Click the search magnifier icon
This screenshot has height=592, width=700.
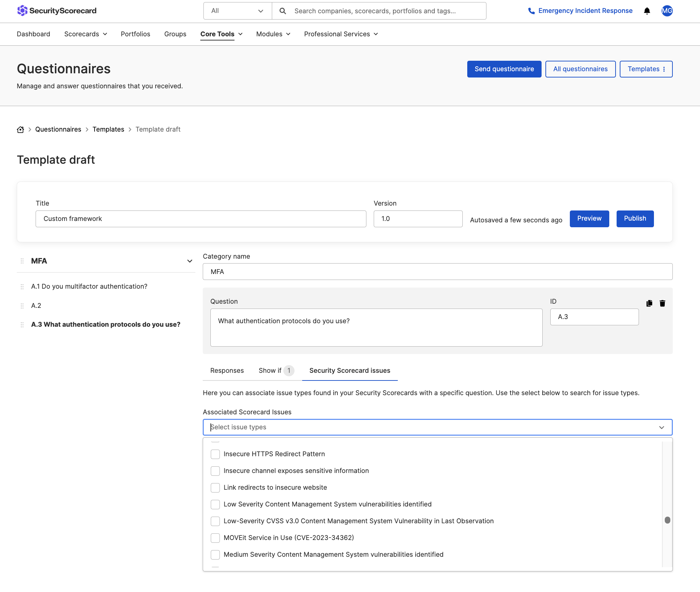pos(283,11)
